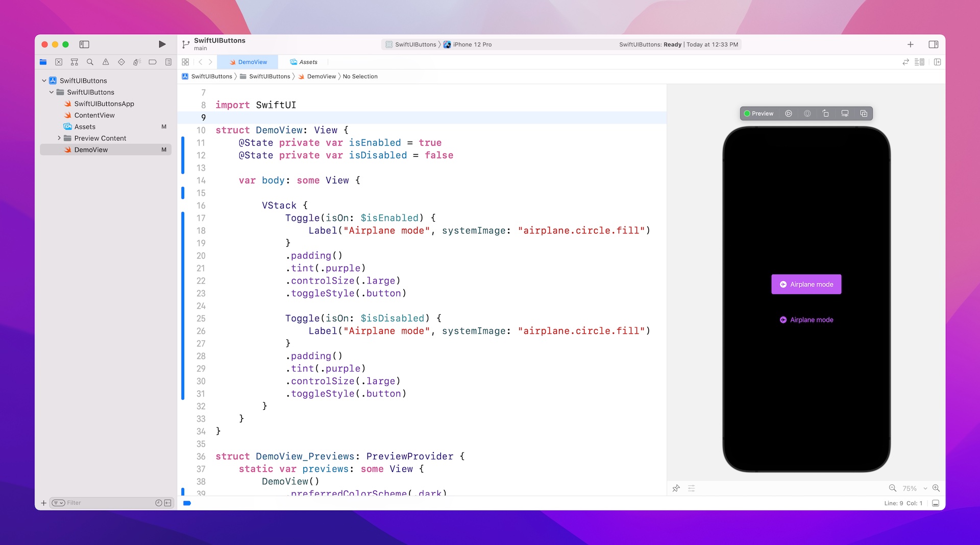Toggle the Airplane mode button in the simulator
Image resolution: width=980 pixels, height=545 pixels.
click(x=806, y=284)
